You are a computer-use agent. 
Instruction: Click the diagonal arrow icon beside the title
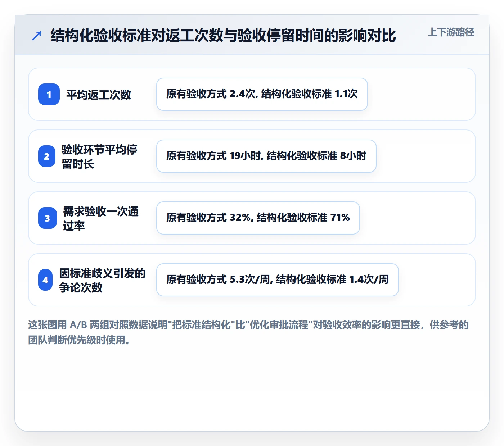coord(37,36)
